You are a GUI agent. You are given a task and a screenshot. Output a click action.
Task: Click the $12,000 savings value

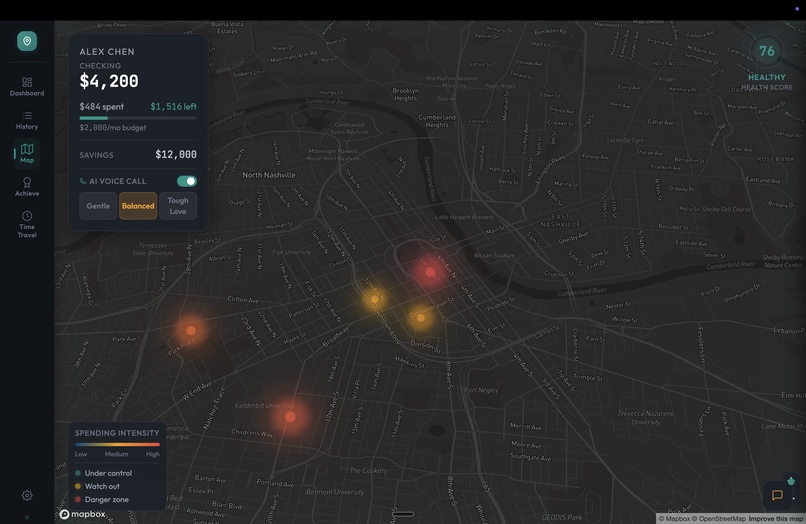[x=176, y=154]
